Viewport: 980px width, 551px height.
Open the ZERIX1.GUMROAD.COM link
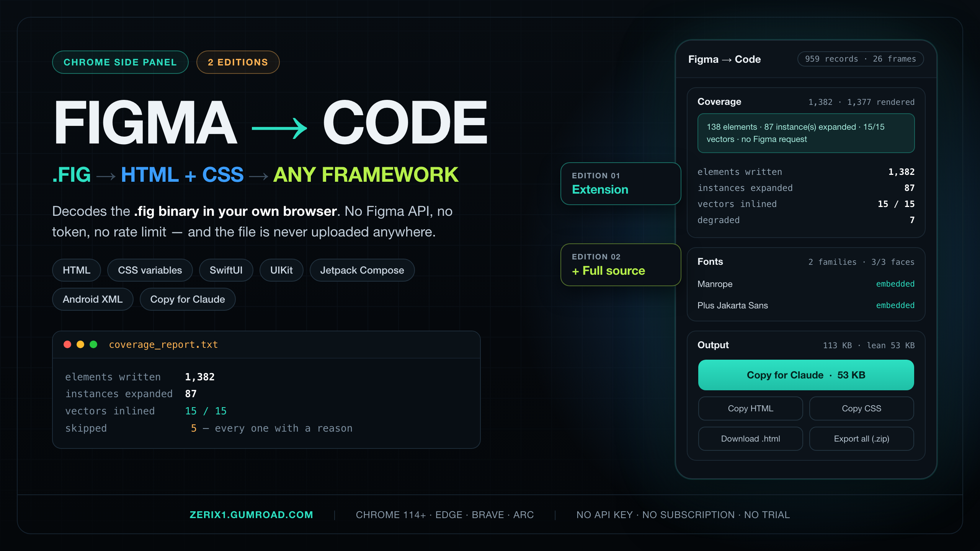click(251, 515)
